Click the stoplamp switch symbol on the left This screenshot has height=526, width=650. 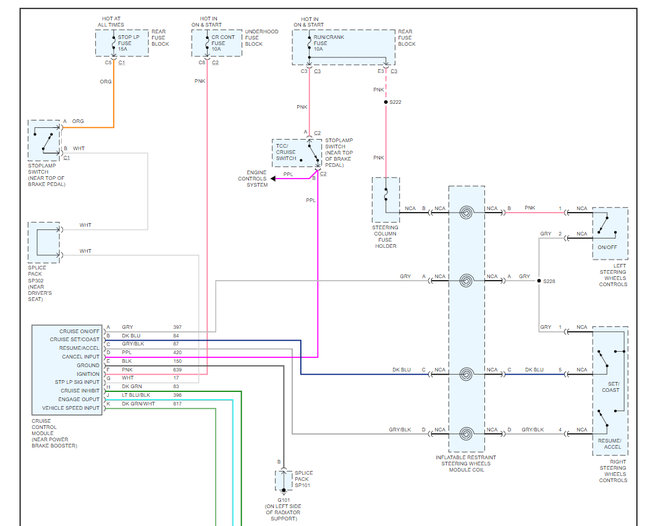(x=44, y=141)
